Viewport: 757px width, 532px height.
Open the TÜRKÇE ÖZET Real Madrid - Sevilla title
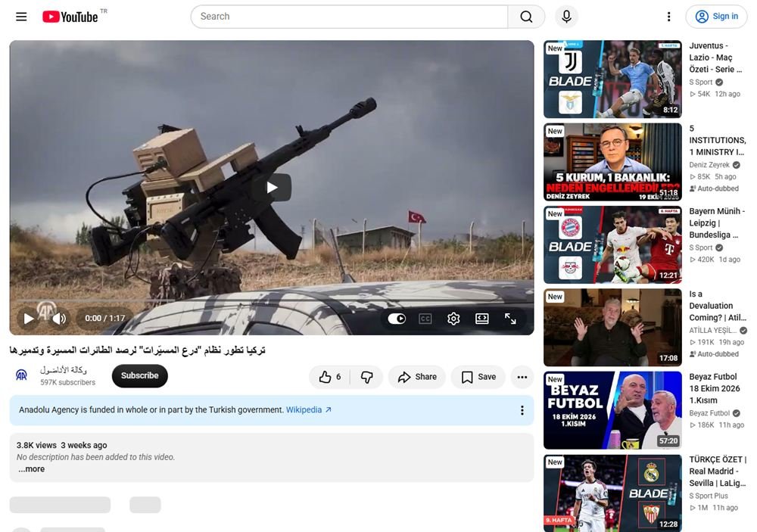(718, 471)
